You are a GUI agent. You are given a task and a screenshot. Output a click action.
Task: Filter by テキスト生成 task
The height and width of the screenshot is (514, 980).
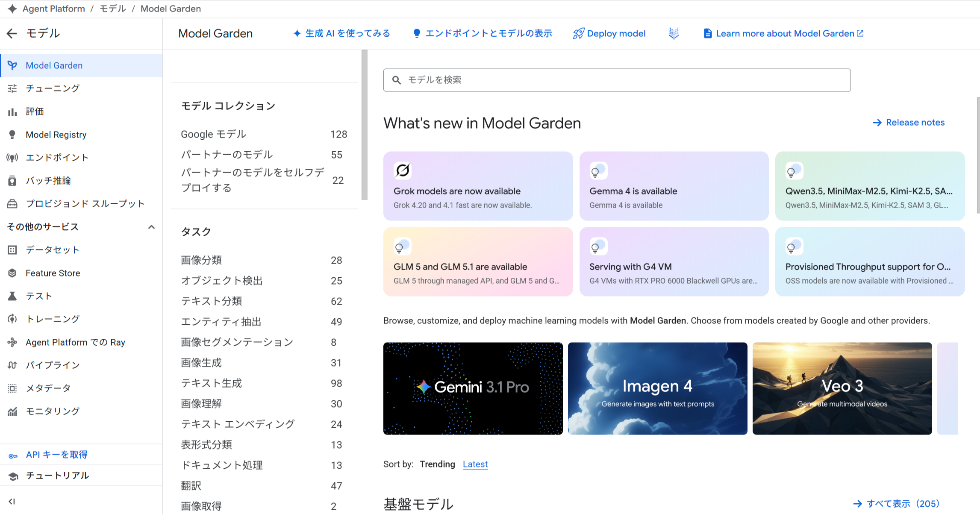tap(211, 383)
